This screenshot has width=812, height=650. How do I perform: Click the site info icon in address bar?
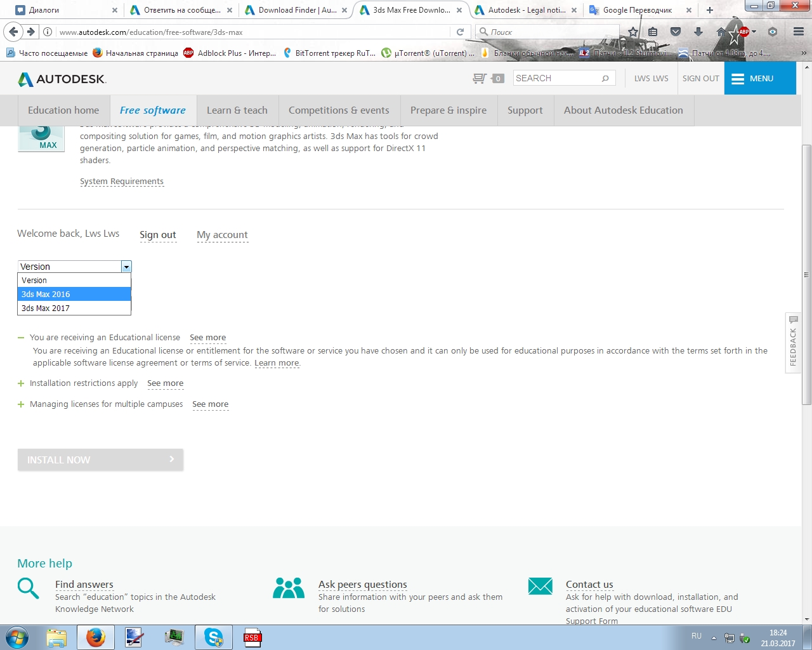[48, 32]
